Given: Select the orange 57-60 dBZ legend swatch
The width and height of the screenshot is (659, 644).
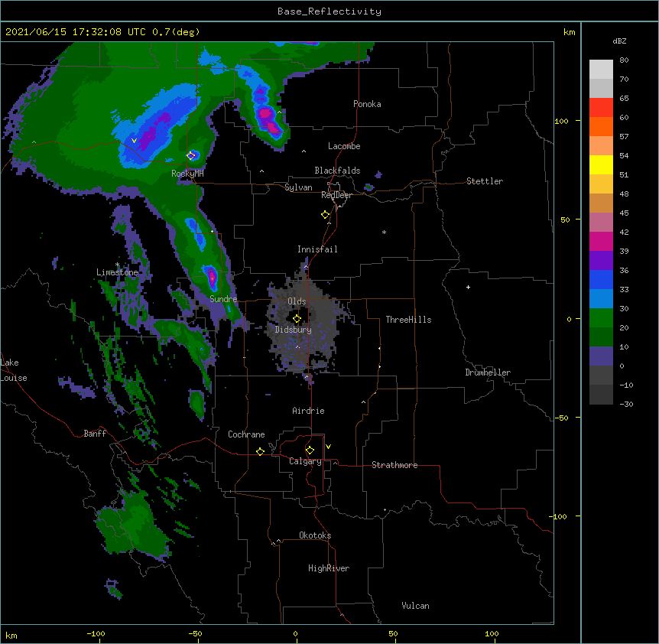Looking at the screenshot, I should coord(601,126).
